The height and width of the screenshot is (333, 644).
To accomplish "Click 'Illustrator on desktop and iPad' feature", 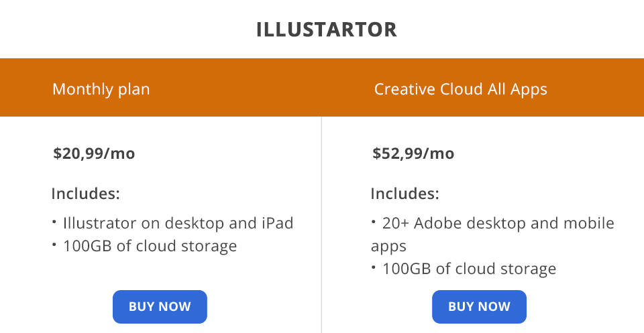I will pyautogui.click(x=178, y=223).
